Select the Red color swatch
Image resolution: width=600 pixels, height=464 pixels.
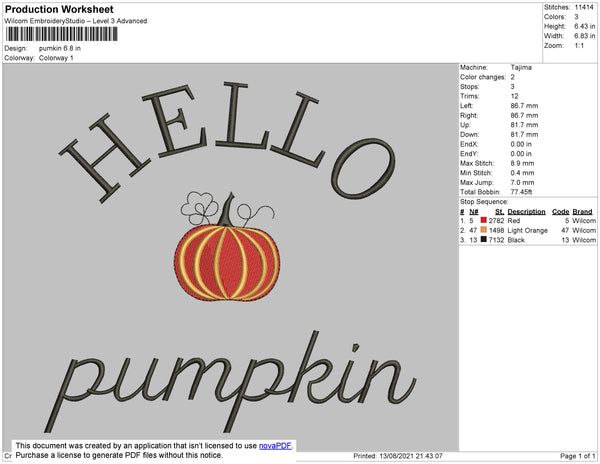pos(484,220)
